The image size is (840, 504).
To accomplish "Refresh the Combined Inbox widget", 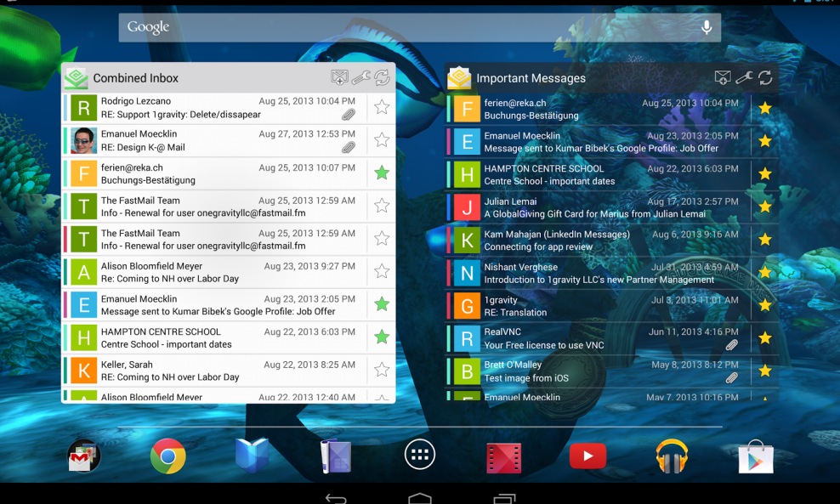I will coord(382,77).
